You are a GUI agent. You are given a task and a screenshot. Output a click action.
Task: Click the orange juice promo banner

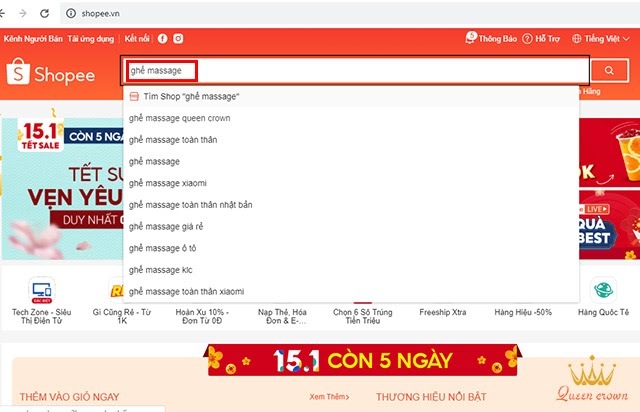tap(609, 152)
